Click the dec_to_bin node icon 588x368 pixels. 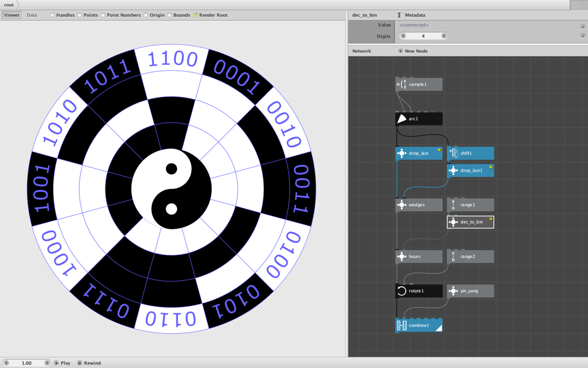453,222
